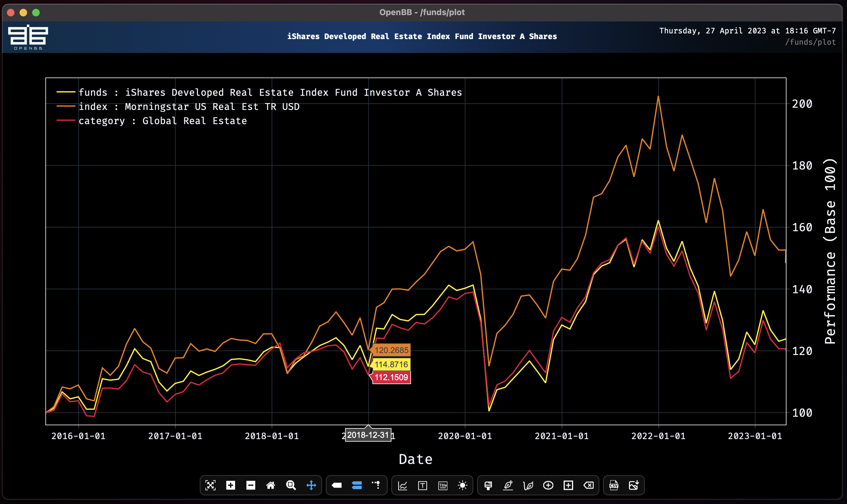Click the /funds/plot path text

pyautogui.click(x=810, y=42)
